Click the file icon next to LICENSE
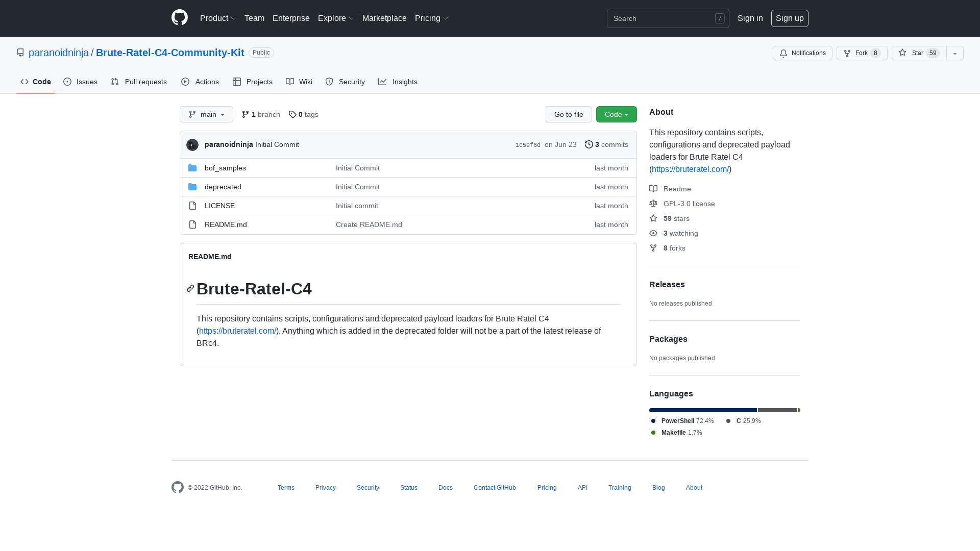The width and height of the screenshot is (980, 551). (x=192, y=206)
